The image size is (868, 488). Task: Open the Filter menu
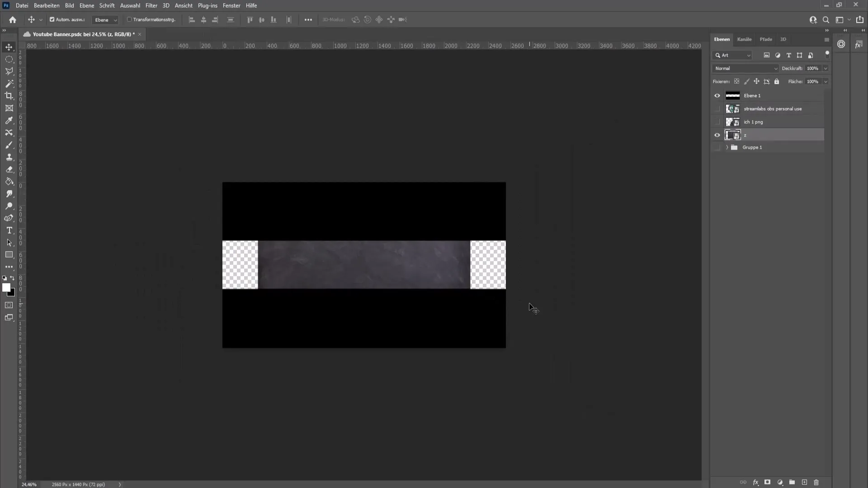click(151, 5)
